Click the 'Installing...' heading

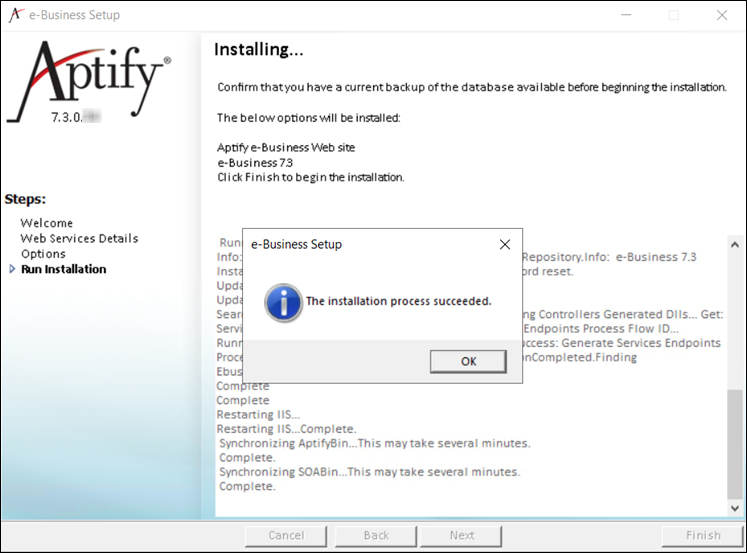pyautogui.click(x=259, y=50)
